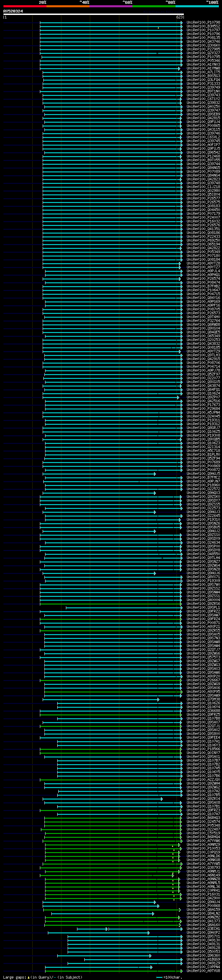Open hit UniRef100_P10797
Screen dimensions: 222x980
(203, 30)
